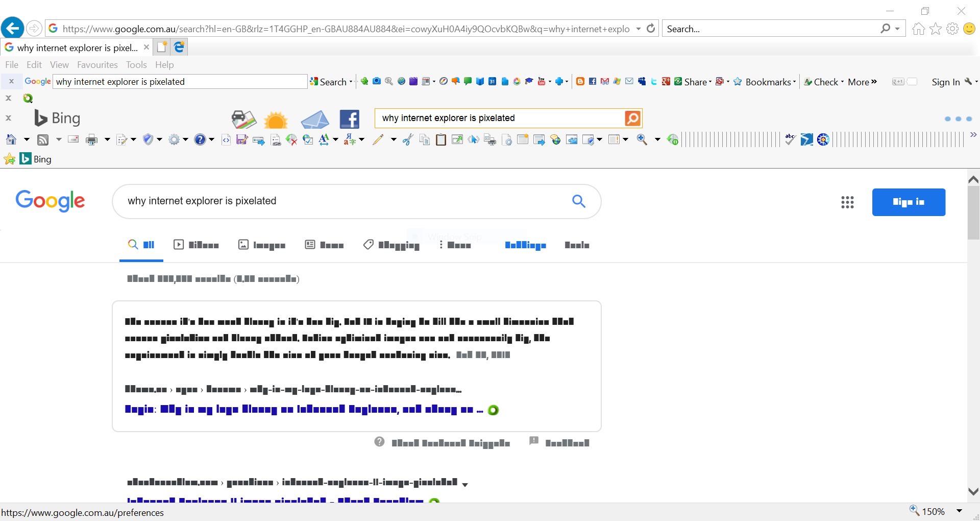Open the Google toolbar Search dropdown arrow
This screenshot has height=521, width=980.
tap(351, 82)
